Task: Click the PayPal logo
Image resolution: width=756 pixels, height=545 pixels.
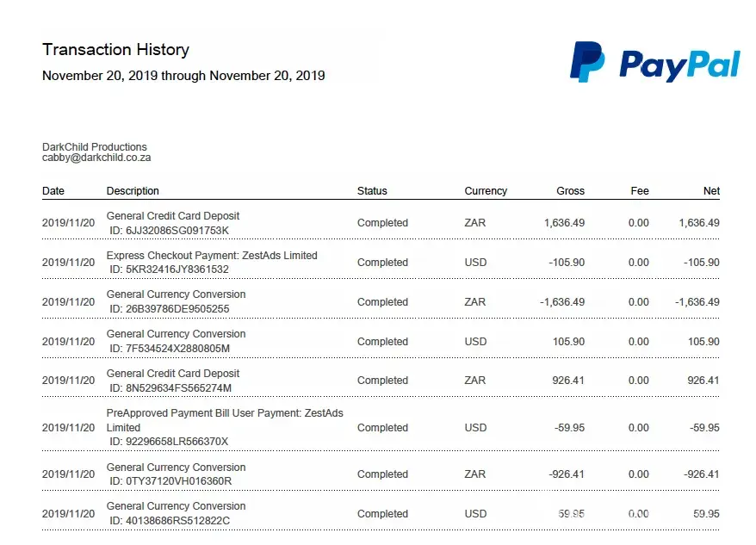Action: click(x=654, y=62)
